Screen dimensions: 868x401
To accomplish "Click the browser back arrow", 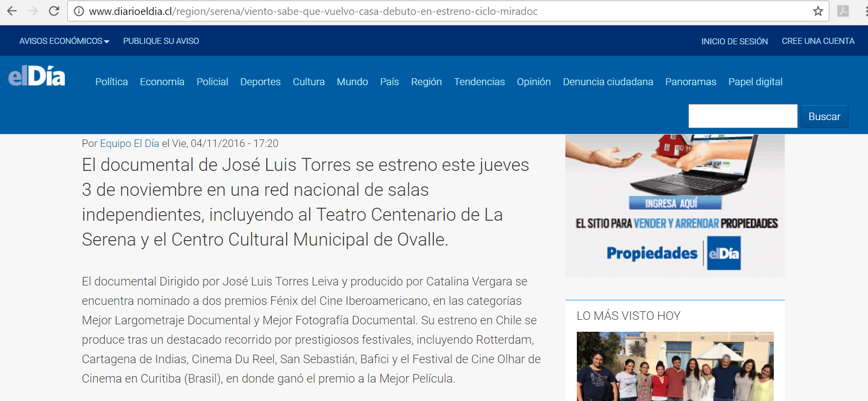I will 12,11.
